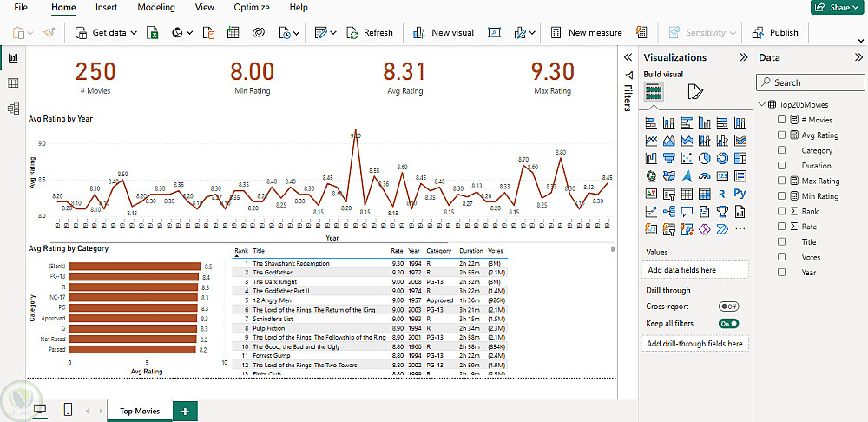Check the Votes field checkbox

pyautogui.click(x=782, y=257)
